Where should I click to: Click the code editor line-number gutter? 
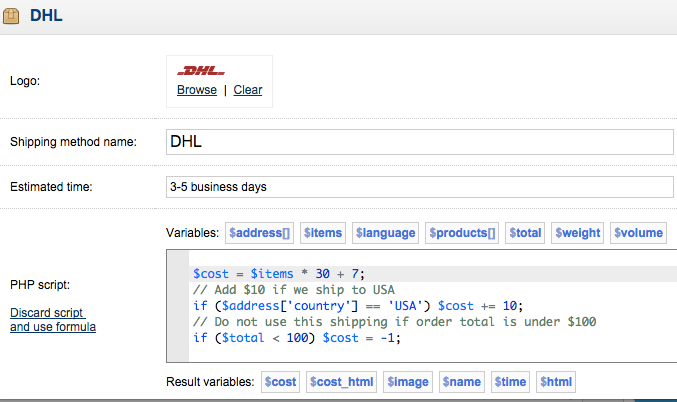(178, 306)
